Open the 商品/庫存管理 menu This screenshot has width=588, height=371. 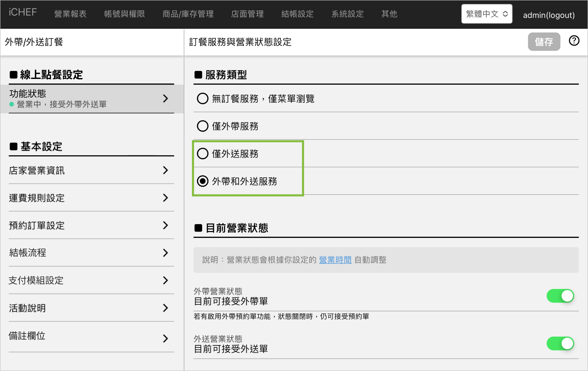(188, 14)
